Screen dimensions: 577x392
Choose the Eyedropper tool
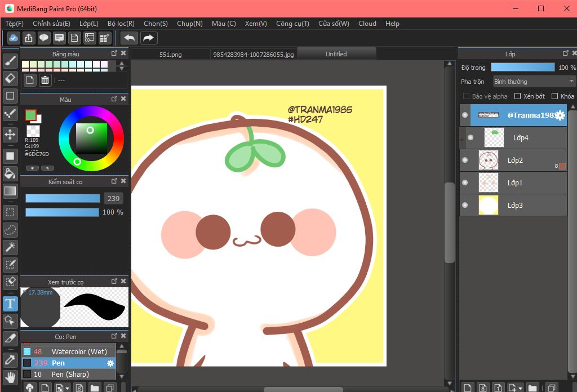10,359
